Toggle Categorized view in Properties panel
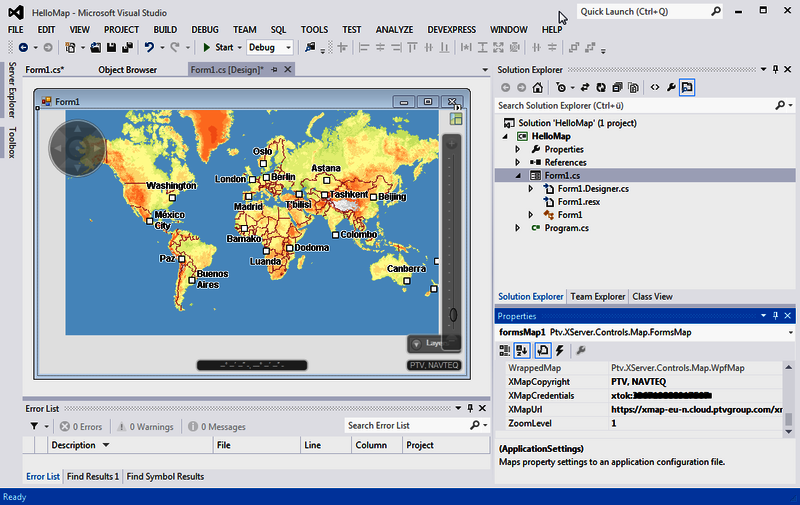This screenshot has width=800, height=505. tap(505, 350)
